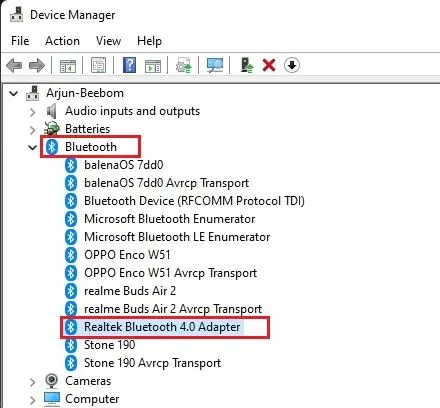Select OPPO Enco W51 Avrcp Transport

tap(170, 273)
